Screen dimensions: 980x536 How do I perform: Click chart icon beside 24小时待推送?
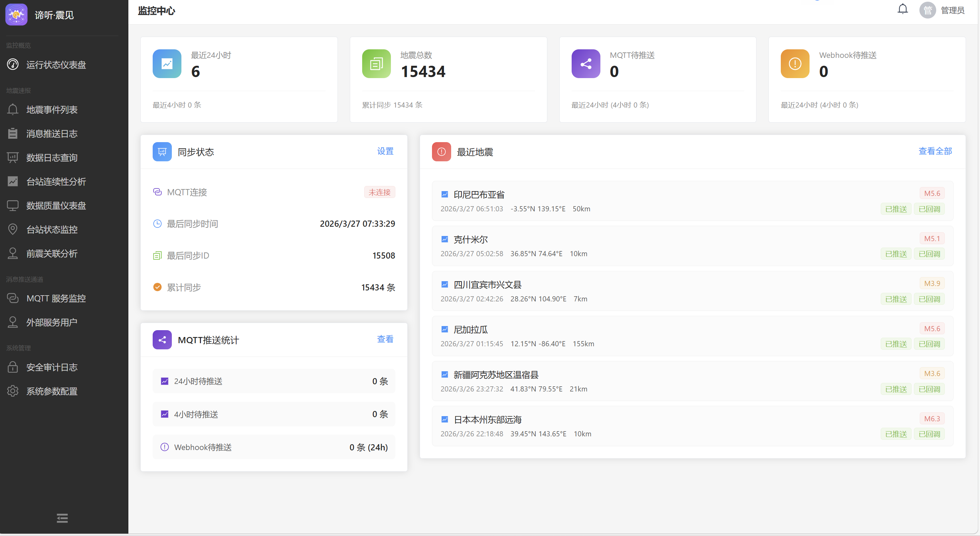pos(164,381)
